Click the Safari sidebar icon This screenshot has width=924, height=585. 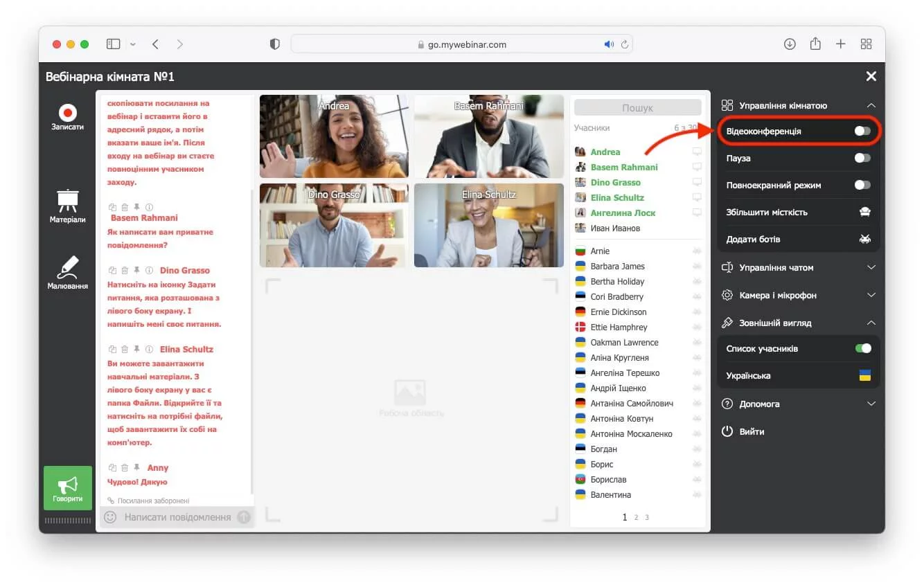113,44
